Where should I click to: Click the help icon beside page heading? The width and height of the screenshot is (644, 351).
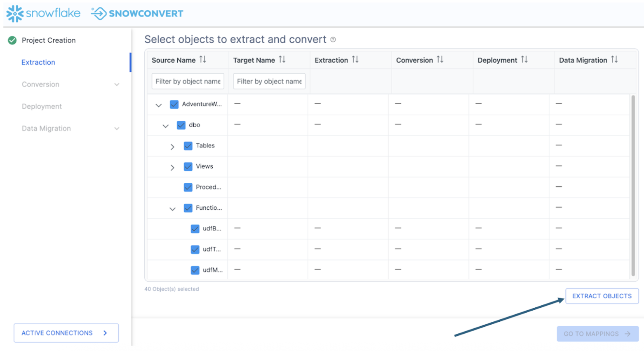[333, 40]
